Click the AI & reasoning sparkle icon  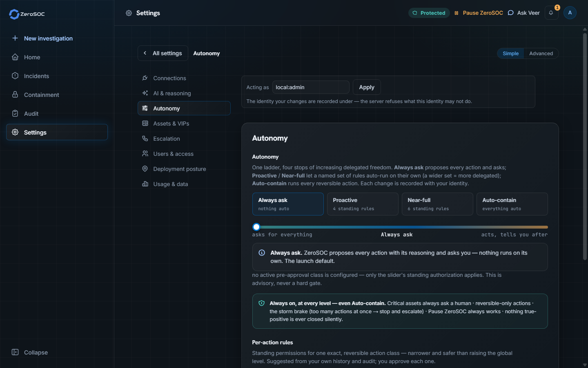pyautogui.click(x=145, y=93)
